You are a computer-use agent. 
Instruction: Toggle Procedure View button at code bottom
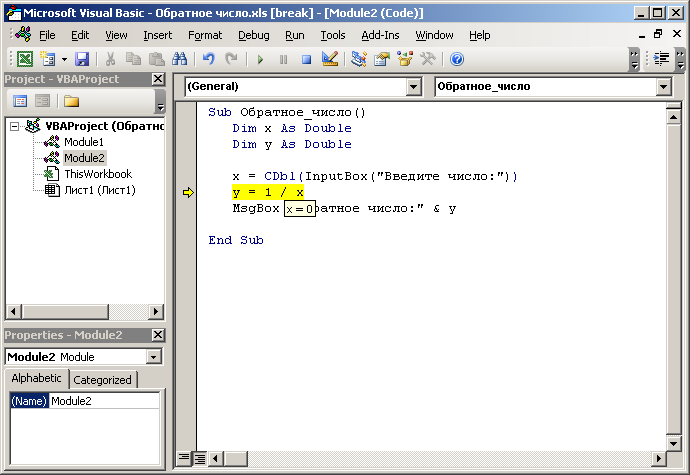[184, 458]
